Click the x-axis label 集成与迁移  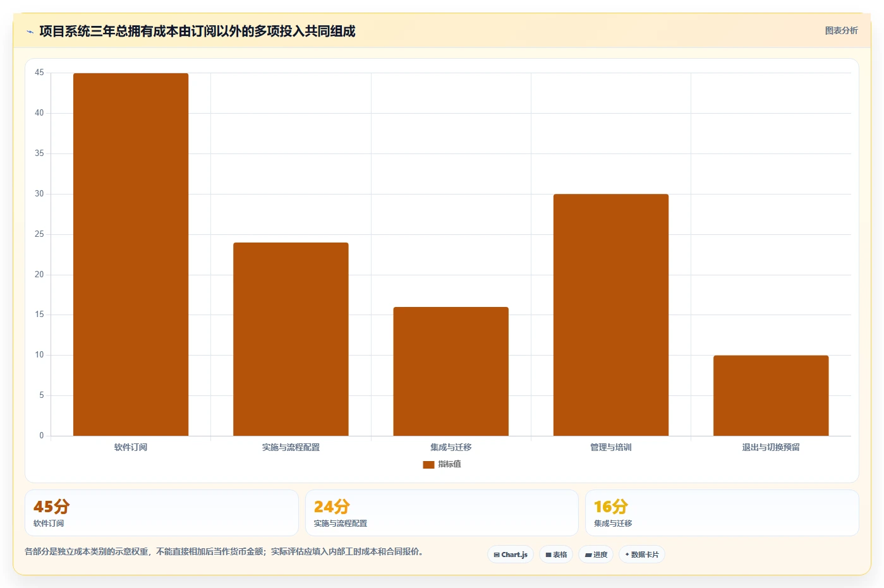451,447
